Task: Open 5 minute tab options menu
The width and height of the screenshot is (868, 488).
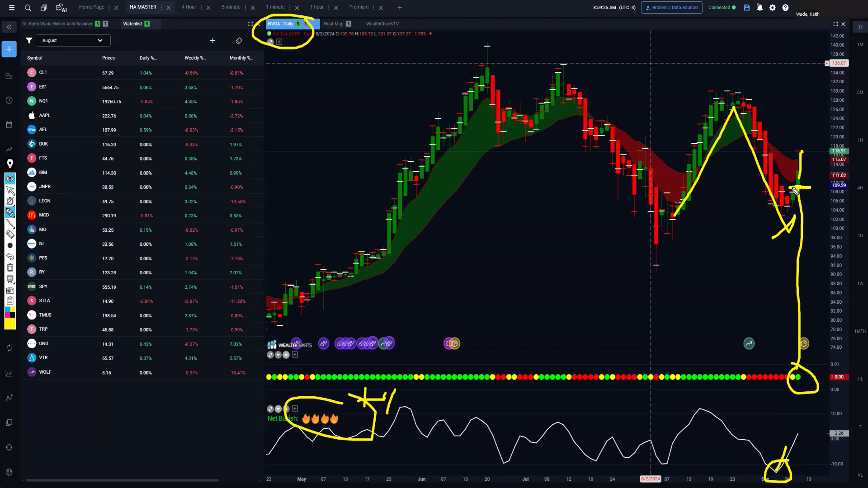Action: pos(245,8)
